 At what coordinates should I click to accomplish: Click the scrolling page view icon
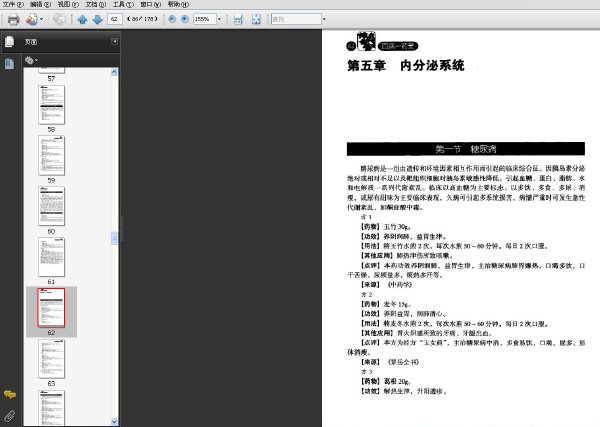238,19
